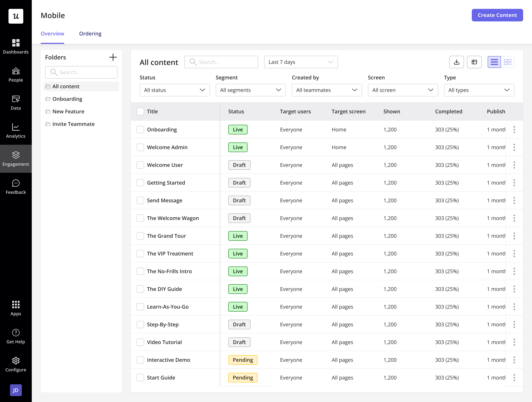Click the download export icon
Screen dimensions: 532x402
tap(456, 62)
